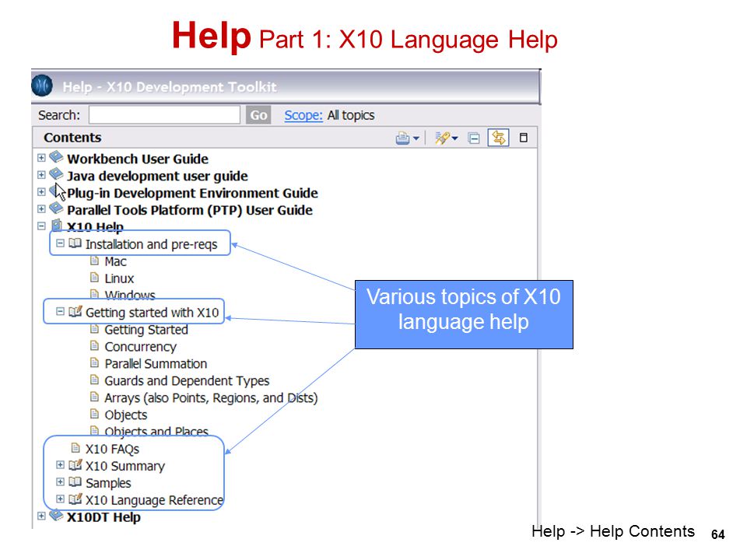Click Workbench User Guide book icon
The width and height of the screenshot is (747, 560).
point(56,156)
